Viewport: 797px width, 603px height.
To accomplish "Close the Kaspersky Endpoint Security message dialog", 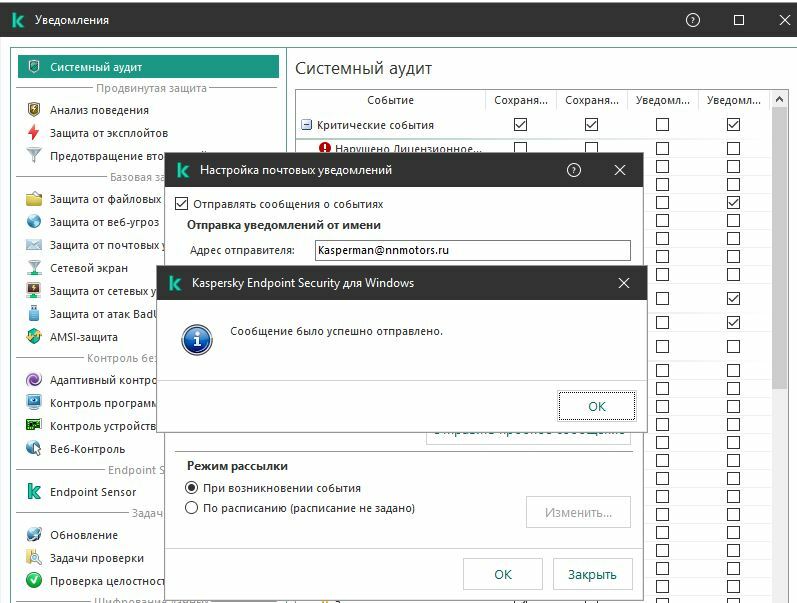I will click(624, 283).
